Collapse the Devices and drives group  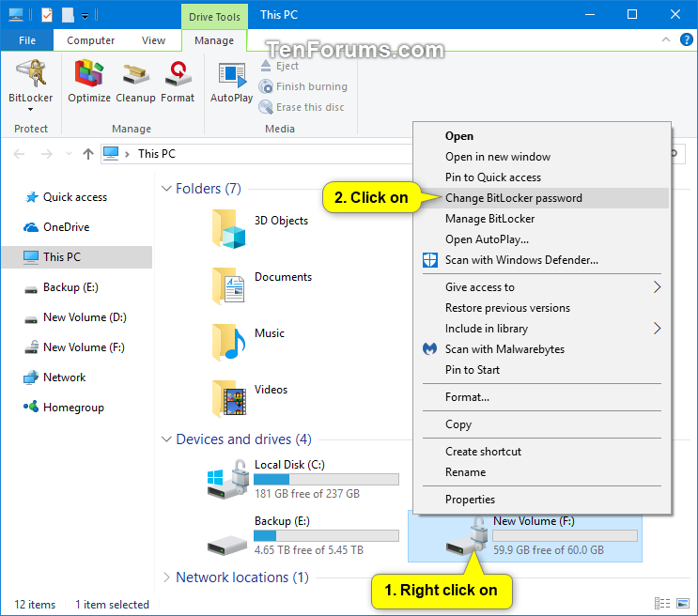pyautogui.click(x=166, y=439)
